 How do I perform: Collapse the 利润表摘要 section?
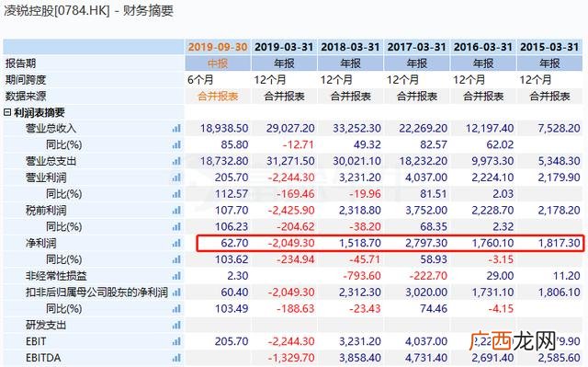pyautogui.click(x=7, y=112)
